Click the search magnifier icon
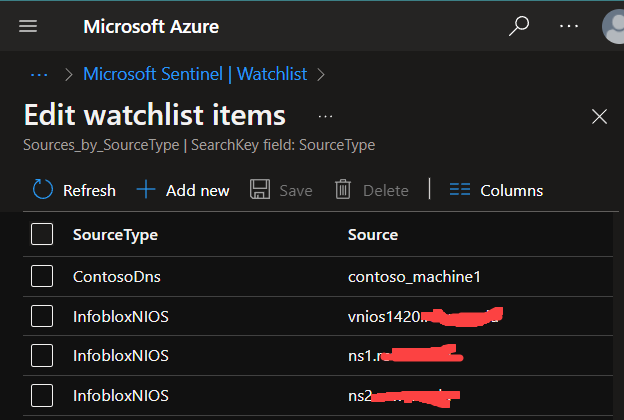Image resolution: width=624 pixels, height=420 pixels. [x=518, y=26]
